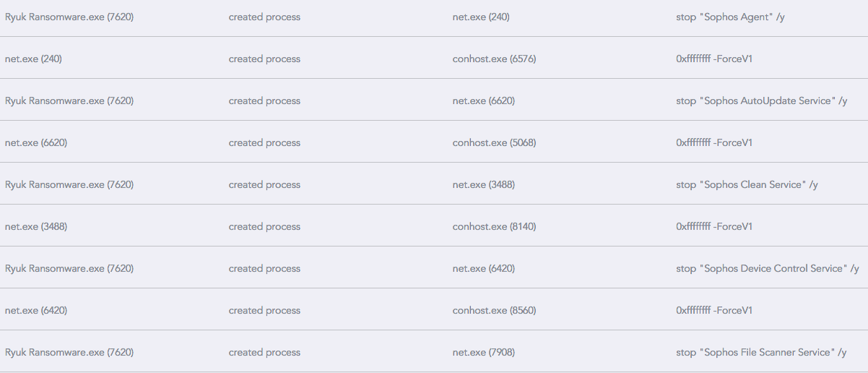
Task: Select Ryuk Ransomware.exe in the Sophos Agent row
Action: point(69,17)
